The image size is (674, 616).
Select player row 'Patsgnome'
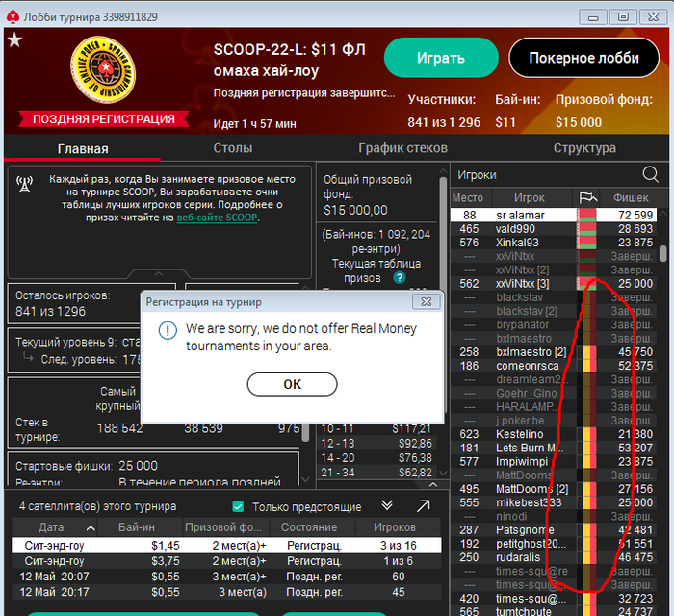[x=554, y=530]
